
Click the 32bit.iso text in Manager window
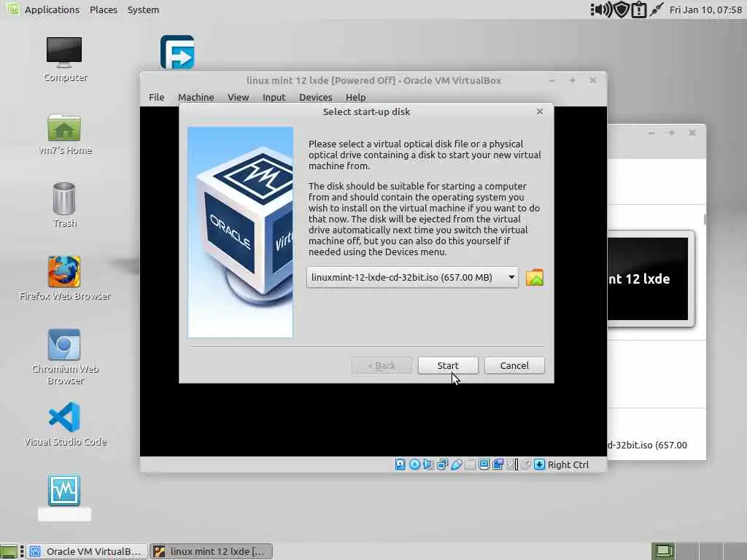647,445
